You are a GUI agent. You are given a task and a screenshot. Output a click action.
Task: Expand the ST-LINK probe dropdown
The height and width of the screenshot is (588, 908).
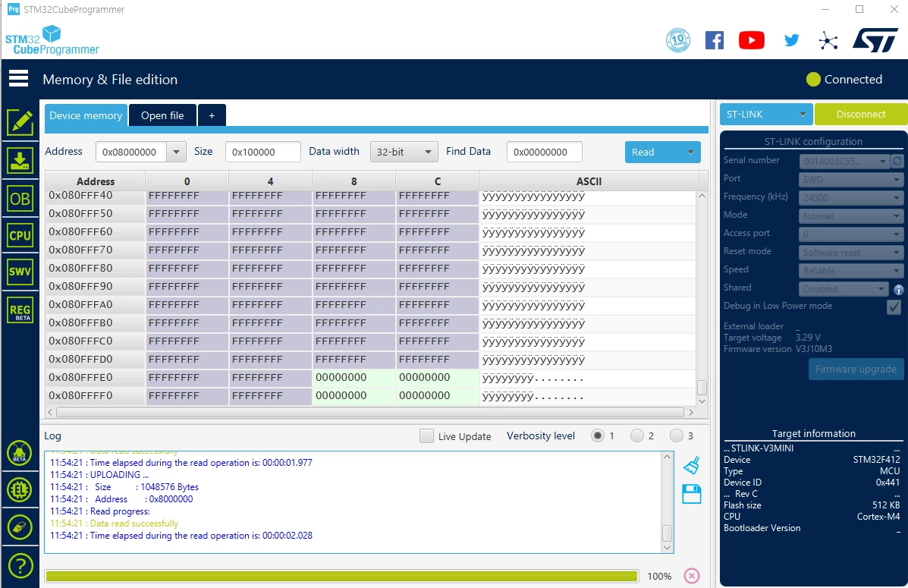coord(765,114)
